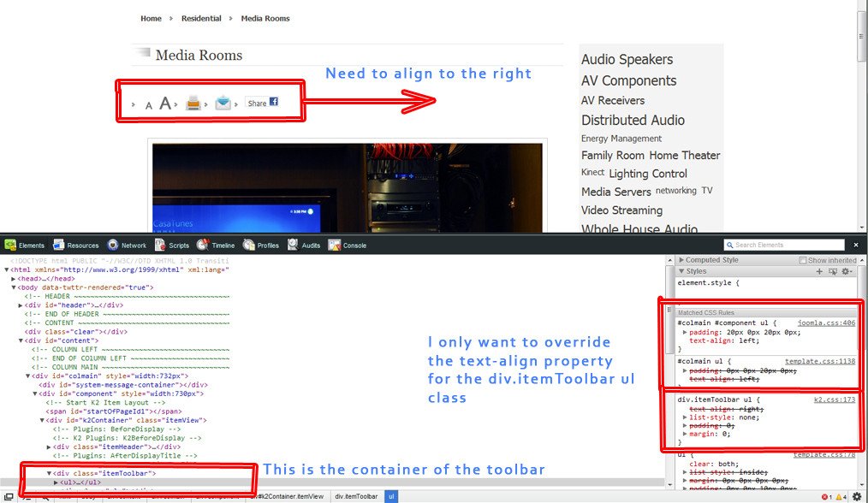The width and height of the screenshot is (868, 503).
Task: Click the Search Elements input field
Action: tap(788, 246)
